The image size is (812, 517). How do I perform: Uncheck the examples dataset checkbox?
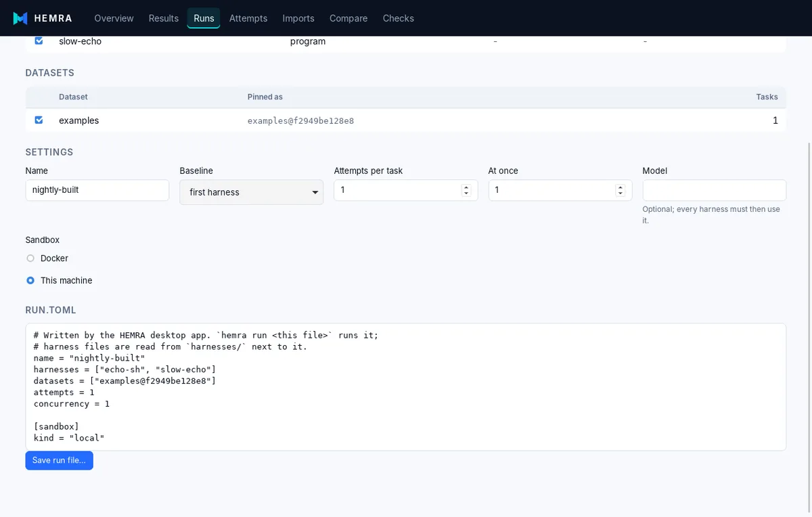(39, 120)
